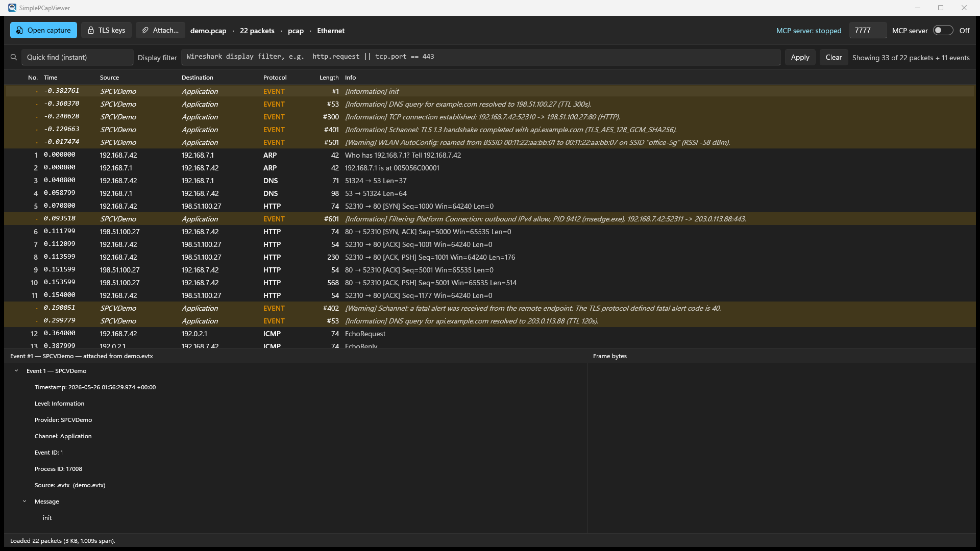Click the 'Source: .evtx (demo.evtx)' line

pos(70,485)
